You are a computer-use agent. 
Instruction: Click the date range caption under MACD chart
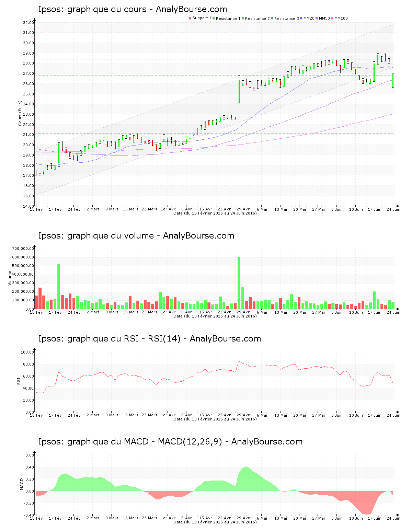pos(215,522)
